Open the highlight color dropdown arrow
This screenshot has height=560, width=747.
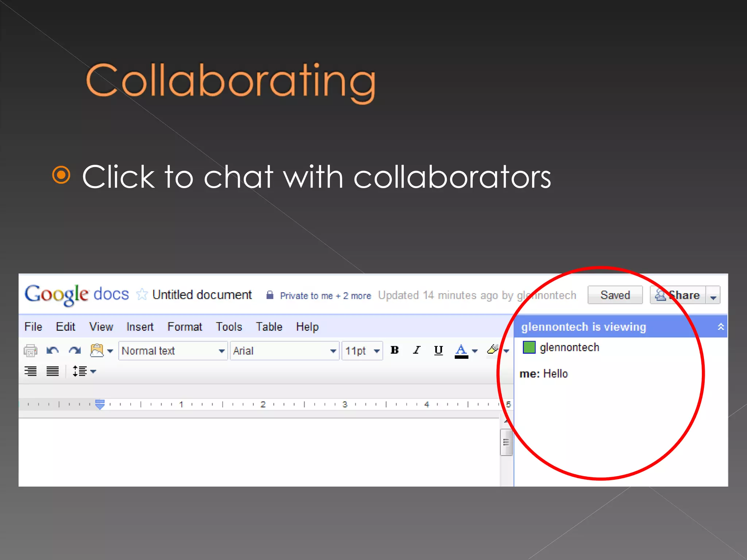click(x=506, y=351)
